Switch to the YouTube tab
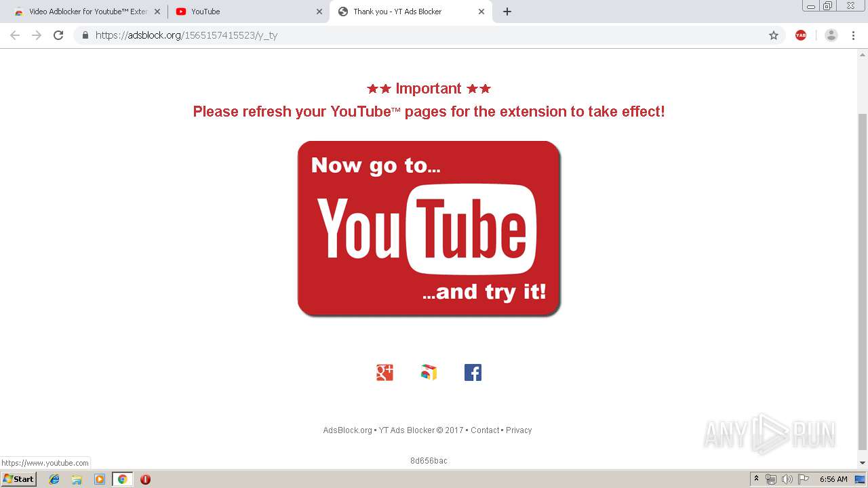This screenshot has width=868, height=488. click(x=248, y=12)
